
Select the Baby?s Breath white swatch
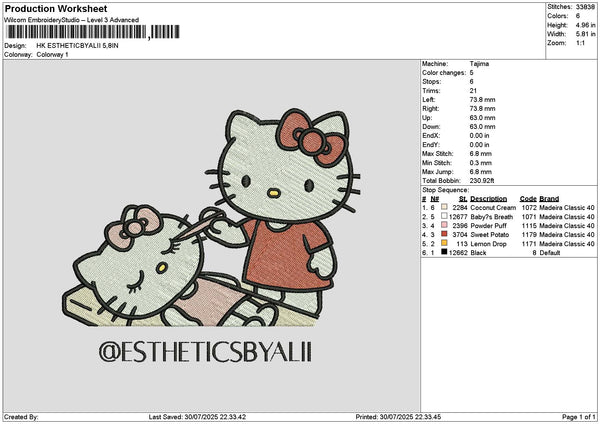point(444,216)
